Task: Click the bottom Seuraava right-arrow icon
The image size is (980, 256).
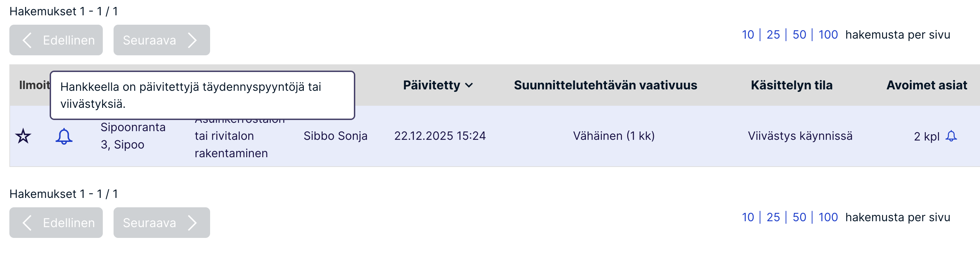Action: [x=192, y=223]
